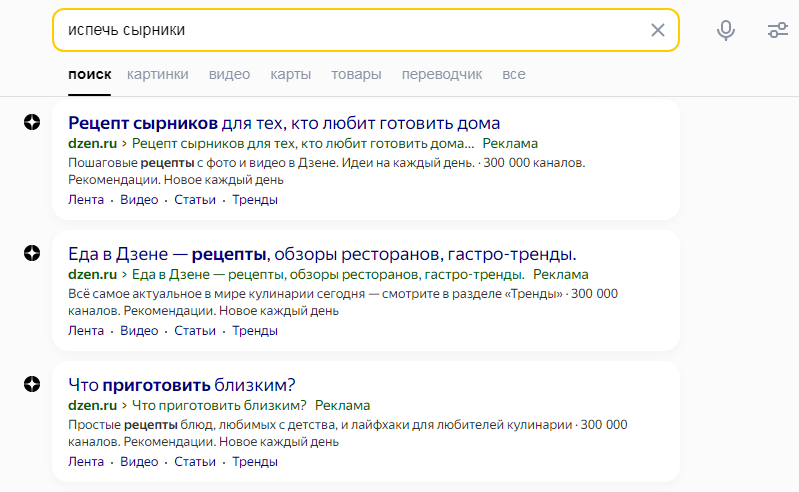
Task: Open 'Тренды' sitelink under 'Рецепт сырников' result
Action: (x=255, y=200)
